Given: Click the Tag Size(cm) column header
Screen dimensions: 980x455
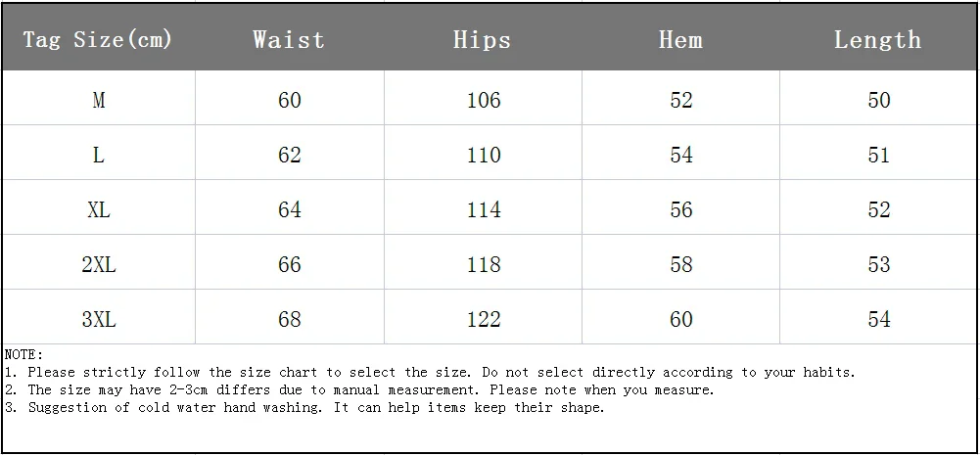Looking at the screenshot, I should [x=98, y=40].
